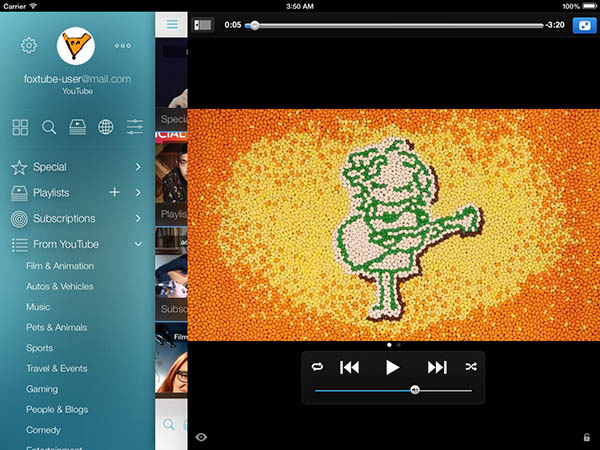
Task: Open the Subscriptions menu item
Action: tap(64, 218)
